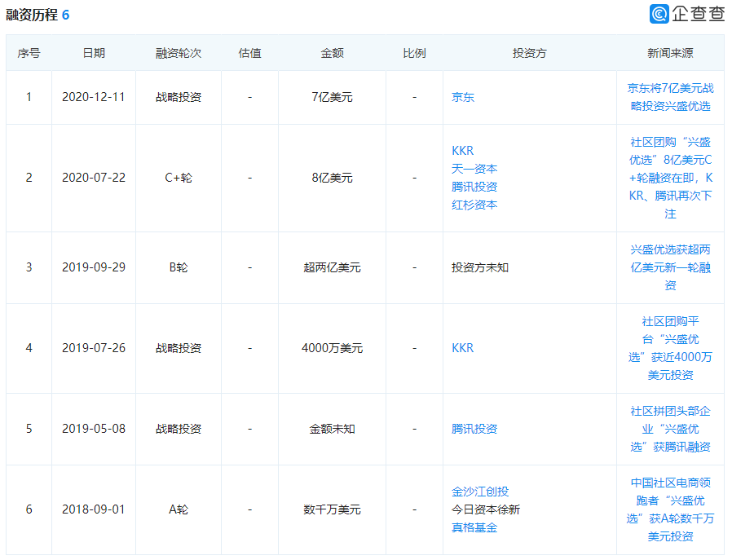732x560 pixels.
Task: Click the financing count number 6
Action: pyautogui.click(x=65, y=15)
